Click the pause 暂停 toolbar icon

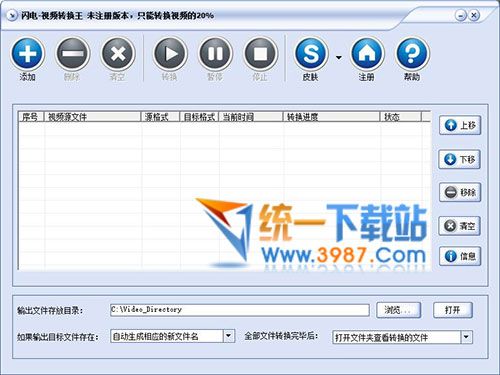[215, 53]
